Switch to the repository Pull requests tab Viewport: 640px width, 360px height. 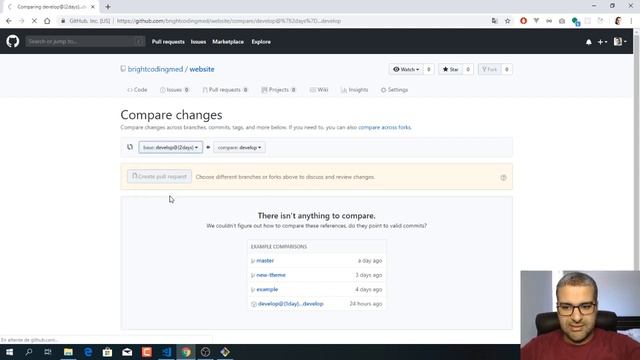pos(225,90)
